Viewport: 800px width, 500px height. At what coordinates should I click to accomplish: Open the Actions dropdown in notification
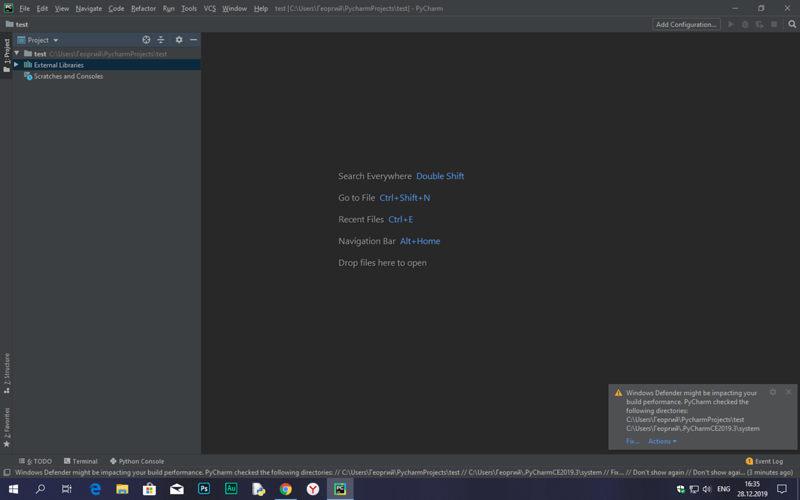[x=662, y=441]
